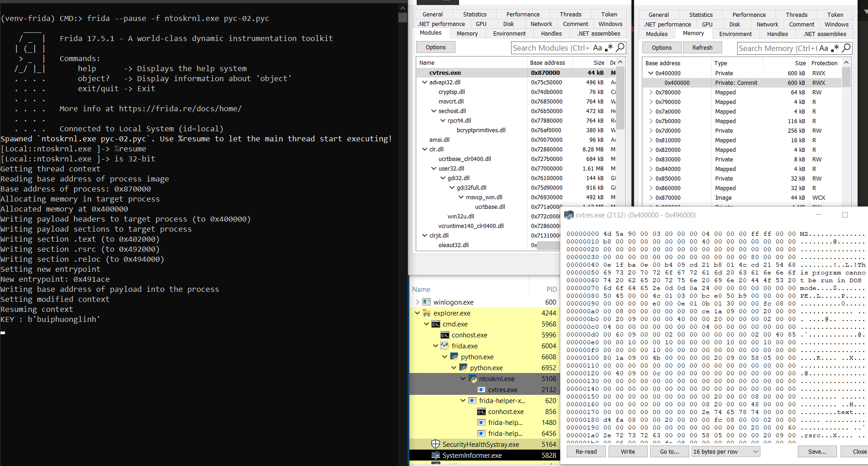Image resolution: width=868 pixels, height=466 pixels.
Task: Click the hex viewer window title icon
Action: [569, 215]
